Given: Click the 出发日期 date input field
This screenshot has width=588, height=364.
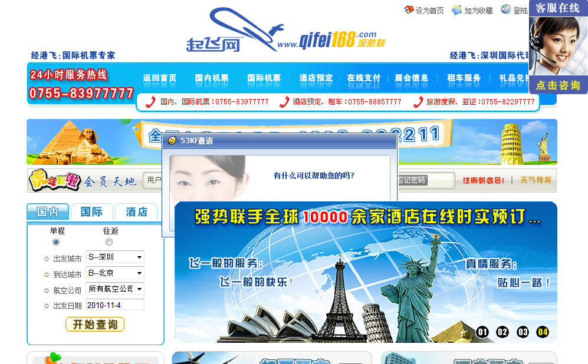Looking at the screenshot, I should pyautogui.click(x=114, y=305).
